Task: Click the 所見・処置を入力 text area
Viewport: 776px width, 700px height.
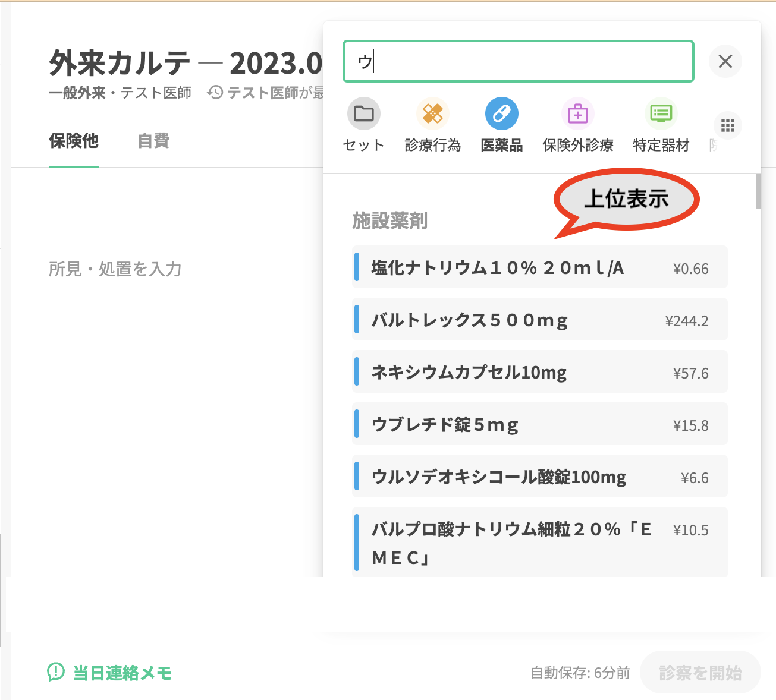Action: point(115,269)
